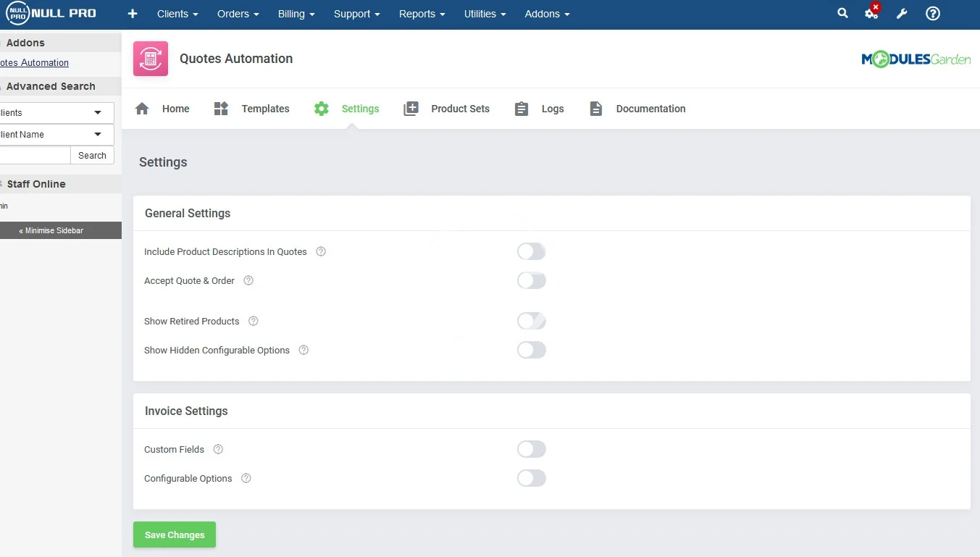Open the Billing dropdown menu
This screenshot has height=557, width=980.
point(296,14)
